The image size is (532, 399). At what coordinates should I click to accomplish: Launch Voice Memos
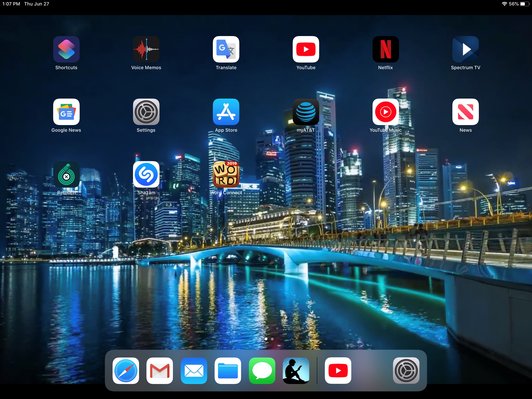[146, 49]
